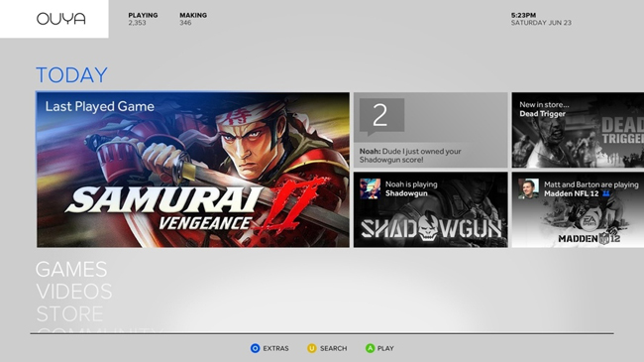This screenshot has height=362, width=644.
Task: Open the VIDEOS menu
Action: [74, 292]
